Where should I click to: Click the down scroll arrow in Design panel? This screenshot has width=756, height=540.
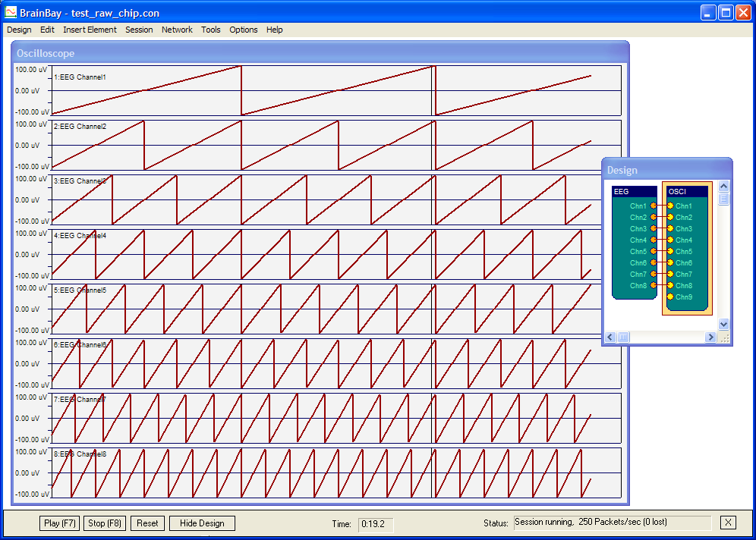723,324
